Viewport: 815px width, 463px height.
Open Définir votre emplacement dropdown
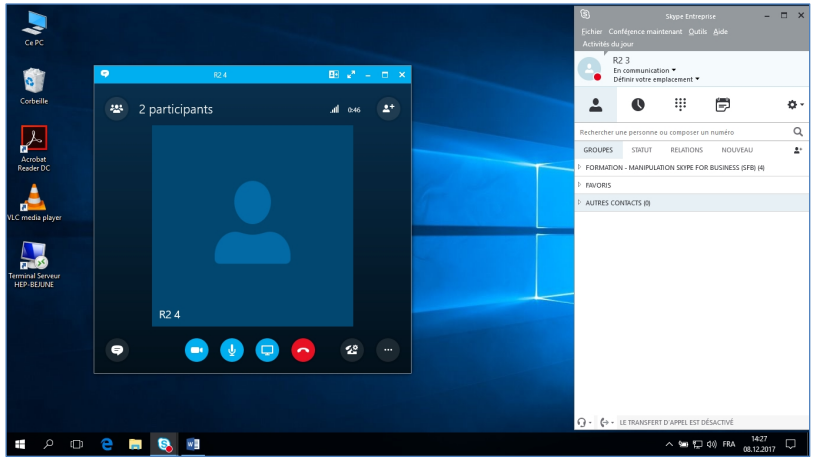[656, 80]
